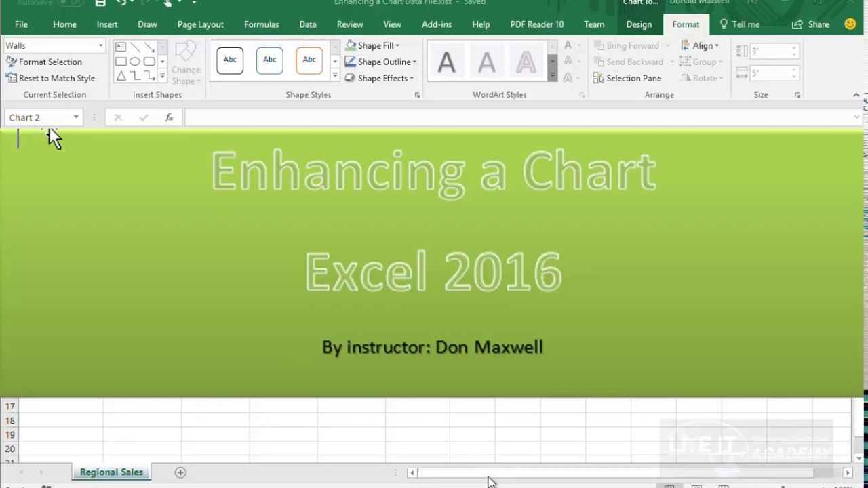Image resolution: width=868 pixels, height=488 pixels.
Task: Pick the triangle shape
Action: (x=120, y=76)
